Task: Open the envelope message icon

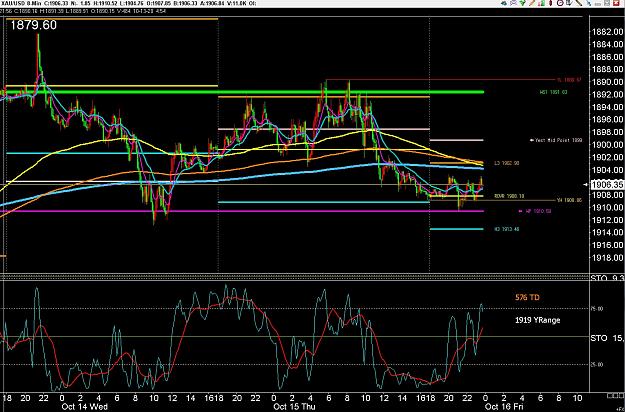Action: click(513, 3)
